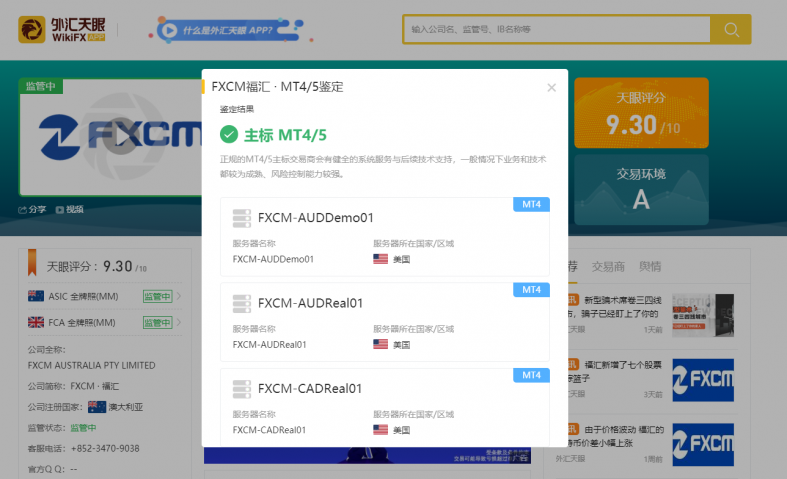This screenshot has height=479, width=787.
Task: Select the FXCM-AUDReal01 server icon
Action: 241,304
